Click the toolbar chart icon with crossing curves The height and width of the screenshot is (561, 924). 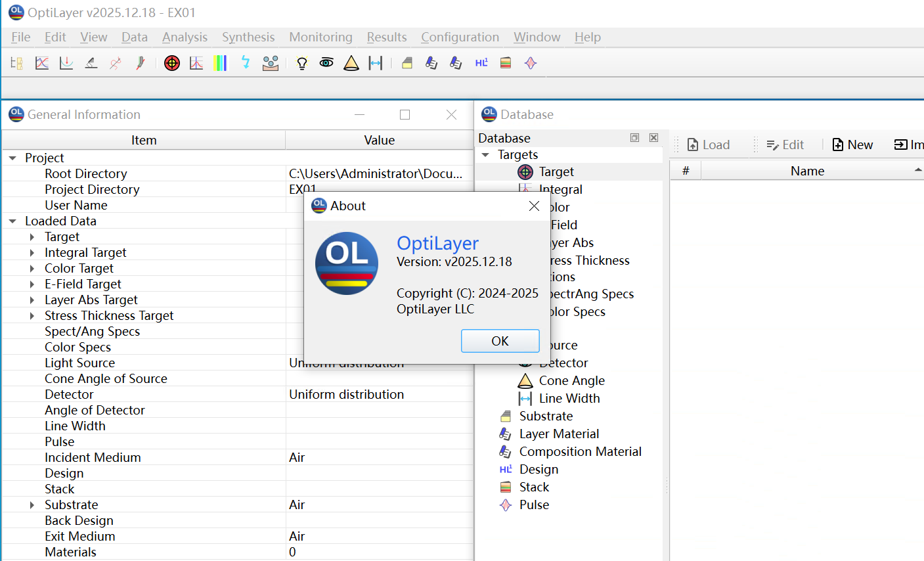(42, 63)
